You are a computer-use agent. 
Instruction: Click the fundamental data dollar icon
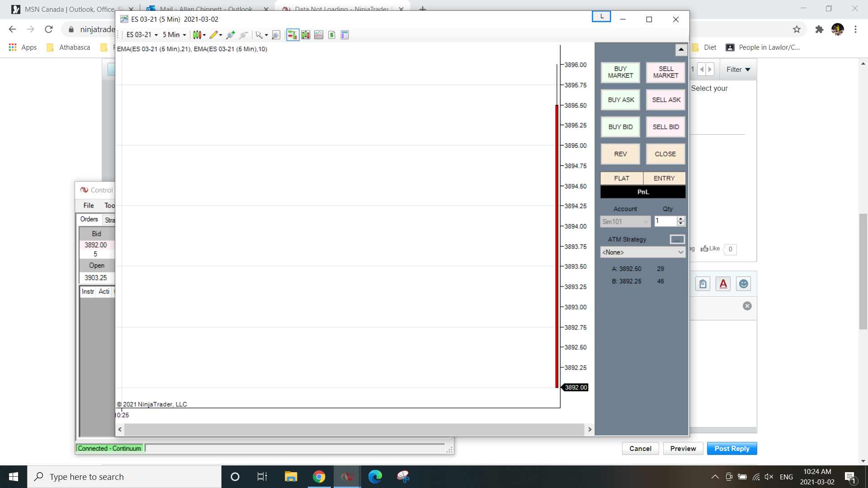click(332, 35)
